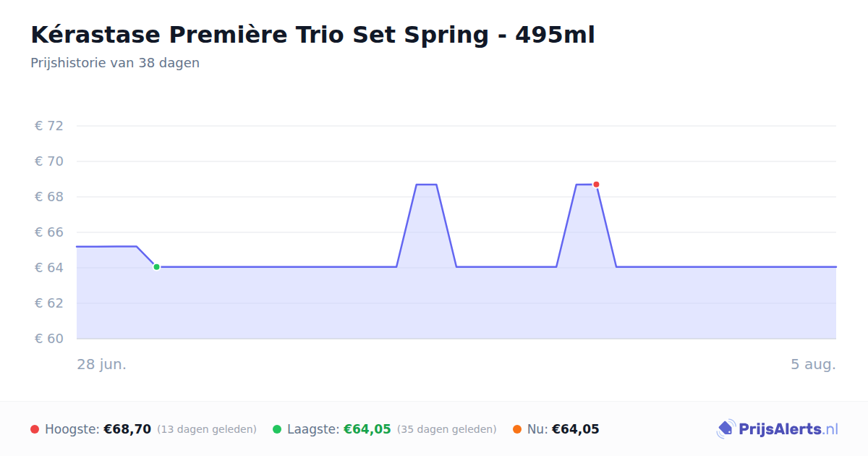Click the red Hoogste legend dot
The height and width of the screenshot is (456, 868).
[x=35, y=429]
